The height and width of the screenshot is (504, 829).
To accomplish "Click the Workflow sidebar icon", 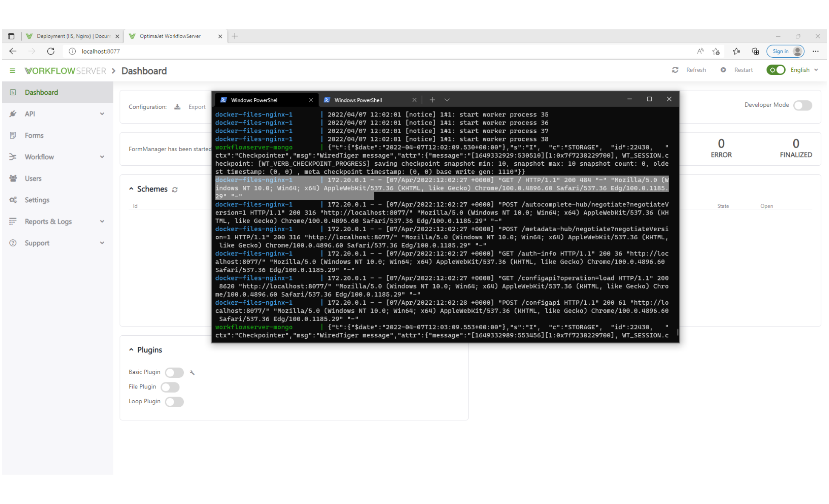I will pyautogui.click(x=13, y=157).
